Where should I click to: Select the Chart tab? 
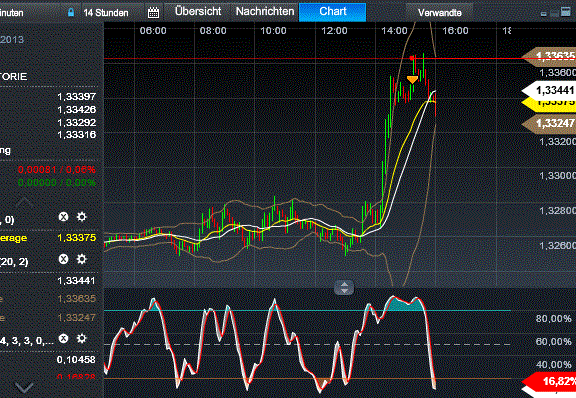[332, 12]
